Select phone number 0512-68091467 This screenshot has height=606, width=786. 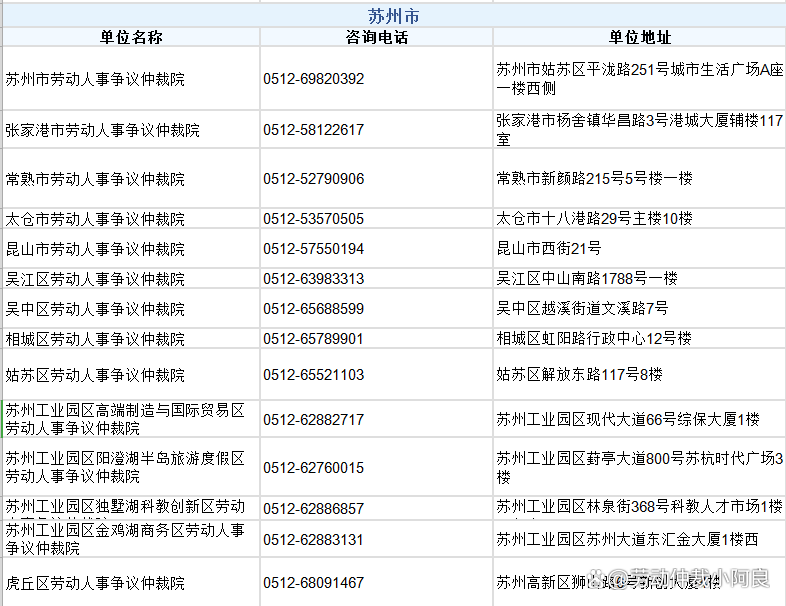(x=314, y=583)
